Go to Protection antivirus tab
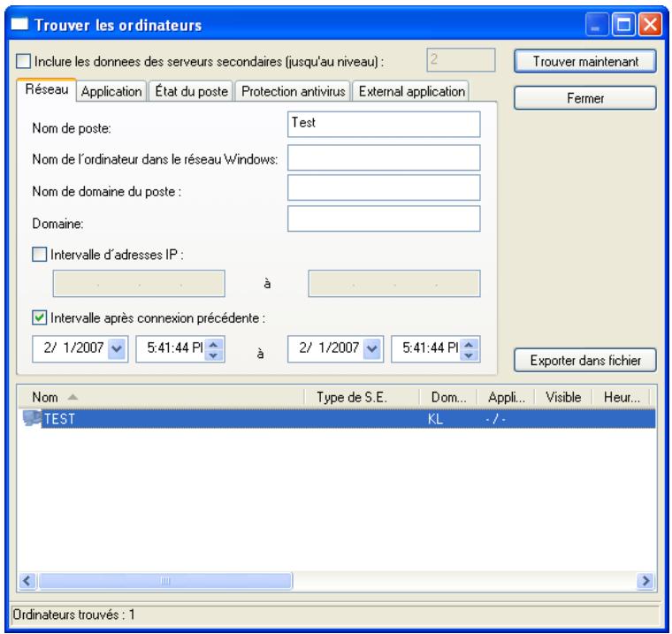 tap(294, 91)
